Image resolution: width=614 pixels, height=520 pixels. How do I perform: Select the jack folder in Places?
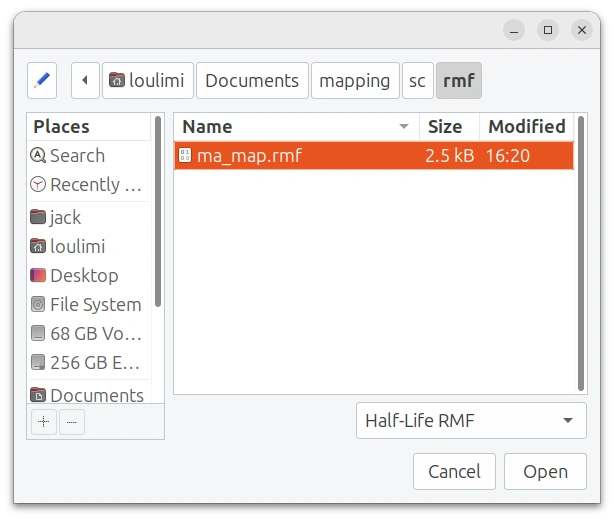[89, 217]
